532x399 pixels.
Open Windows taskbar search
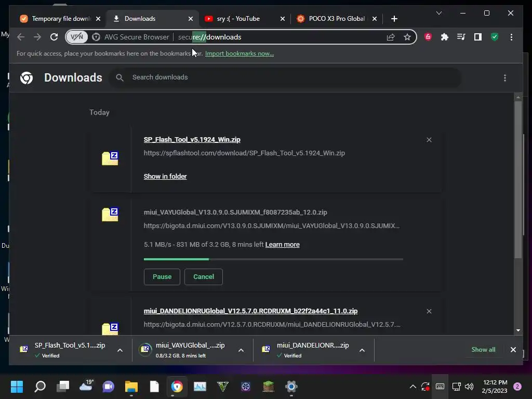click(x=40, y=387)
